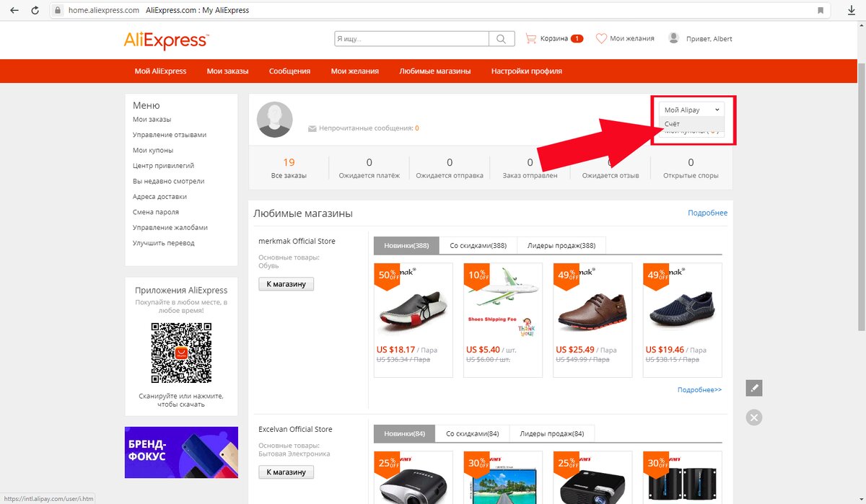Open Любимые магазины nav item
This screenshot has width=866, height=504.
tap(435, 71)
